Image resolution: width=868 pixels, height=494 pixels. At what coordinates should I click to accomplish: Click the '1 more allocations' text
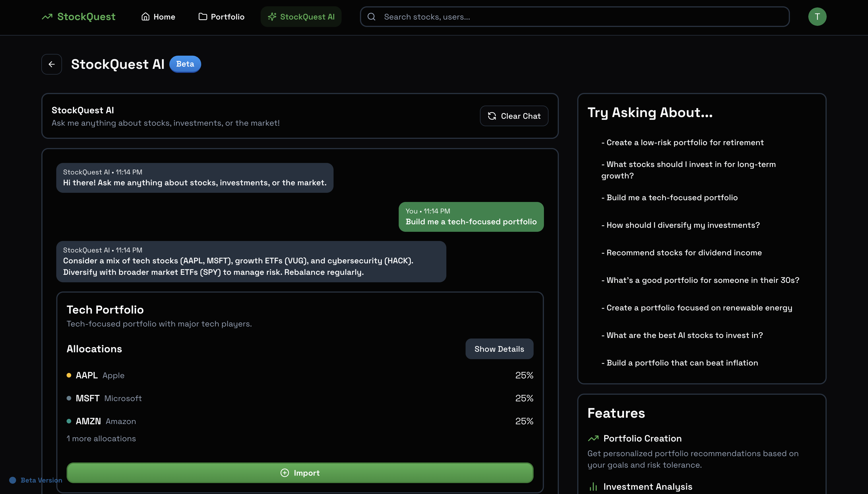pyautogui.click(x=101, y=438)
